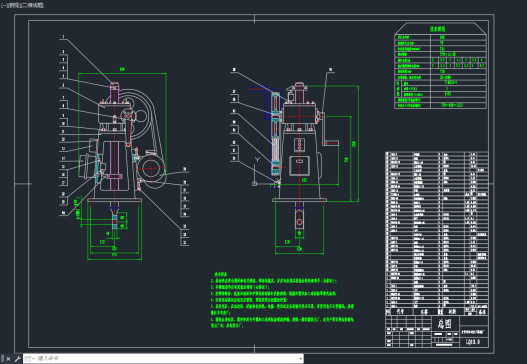Viewport: 527px width, 364px height.
Task: Select the UCS Y axis label
Action: click(257, 160)
